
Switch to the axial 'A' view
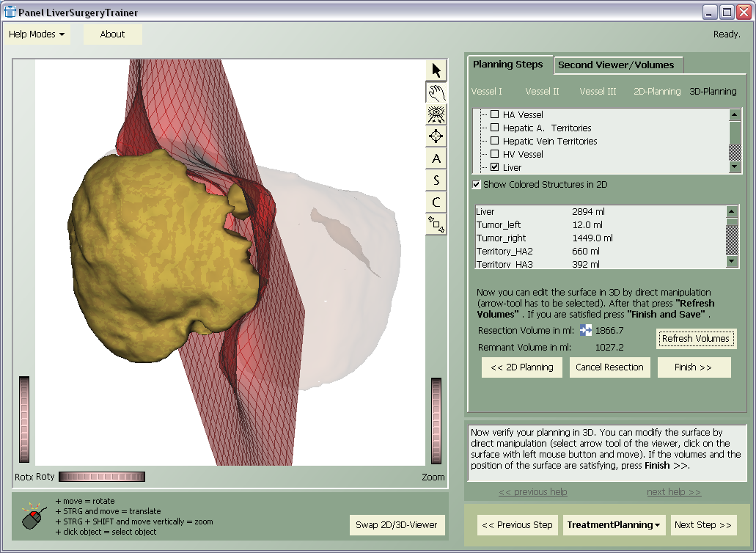point(436,158)
